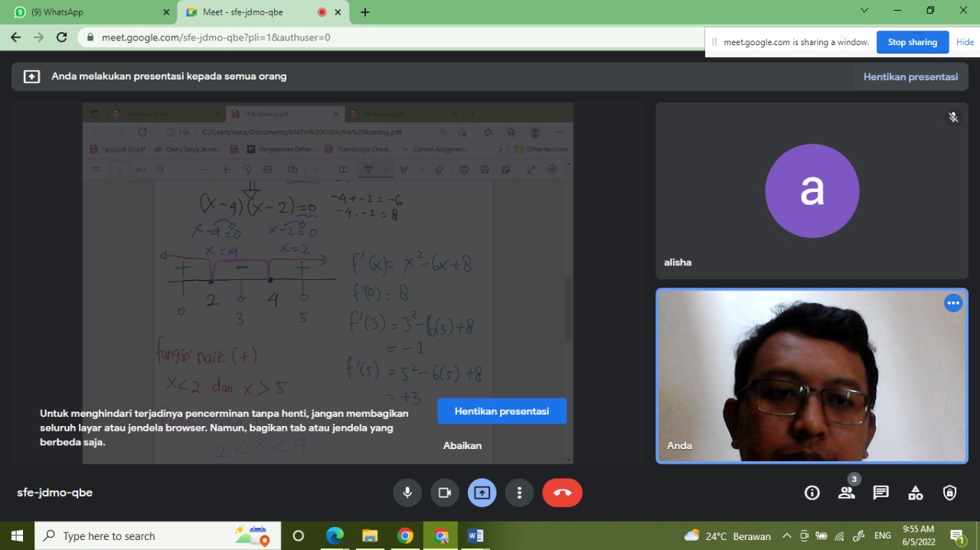
Task: Show the participants list
Action: click(x=846, y=493)
